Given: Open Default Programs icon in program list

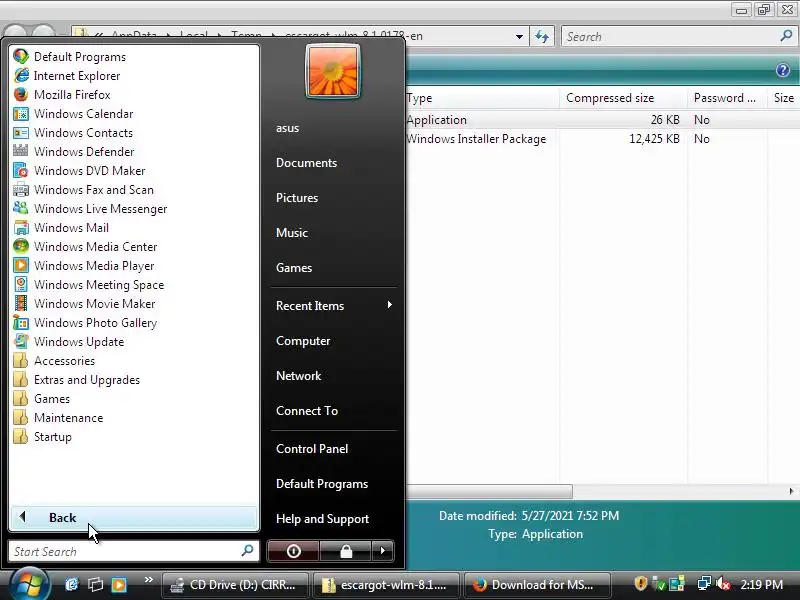Looking at the screenshot, I should click(x=21, y=57).
